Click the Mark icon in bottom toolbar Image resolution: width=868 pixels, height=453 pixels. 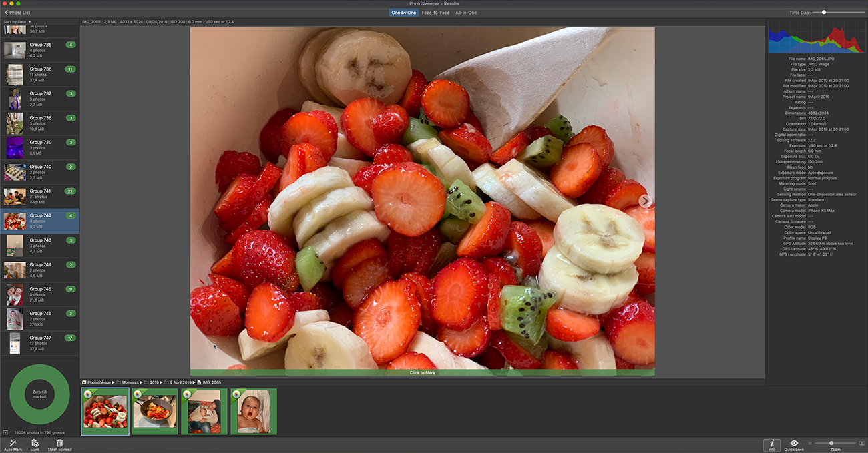35,443
